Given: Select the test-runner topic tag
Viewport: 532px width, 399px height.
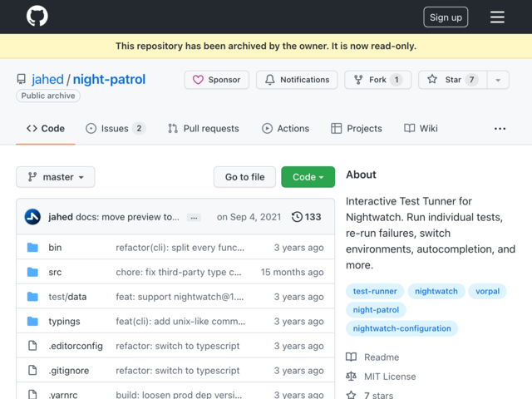Looking at the screenshot, I should click(x=375, y=291).
